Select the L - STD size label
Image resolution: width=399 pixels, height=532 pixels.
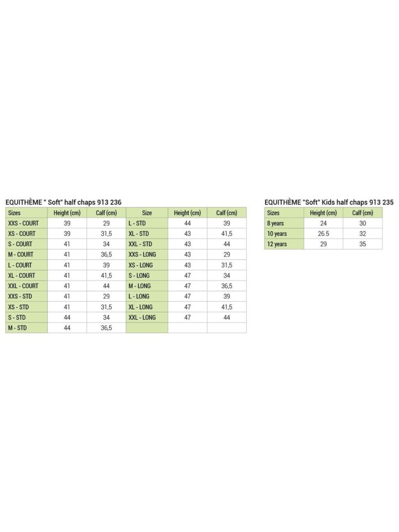coord(137,223)
